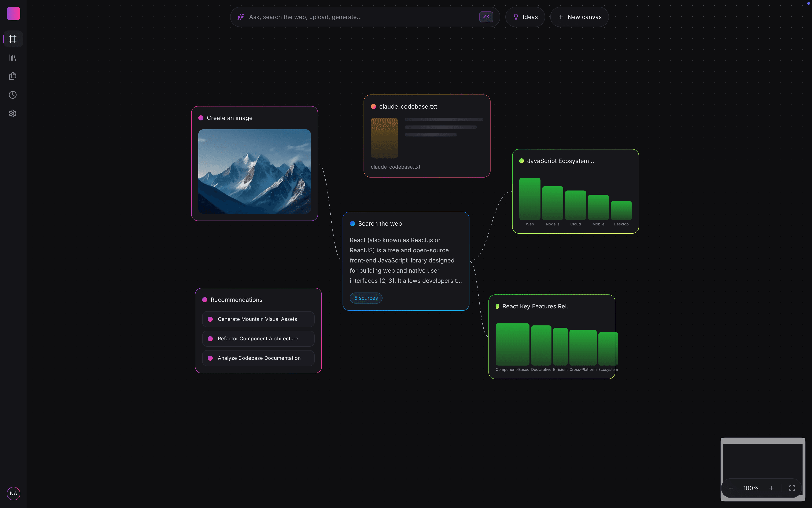Click the pink dot beside Recommendations
The height and width of the screenshot is (508, 812).
pyautogui.click(x=205, y=300)
